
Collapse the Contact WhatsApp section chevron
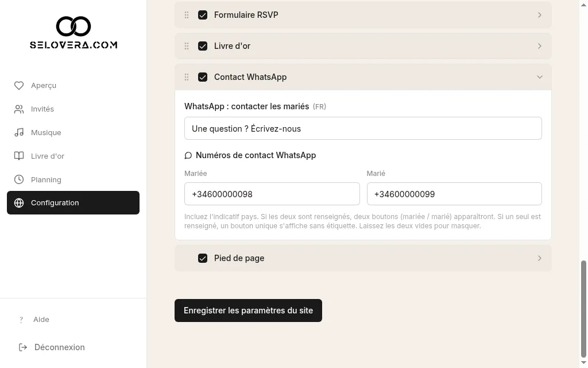(x=540, y=77)
